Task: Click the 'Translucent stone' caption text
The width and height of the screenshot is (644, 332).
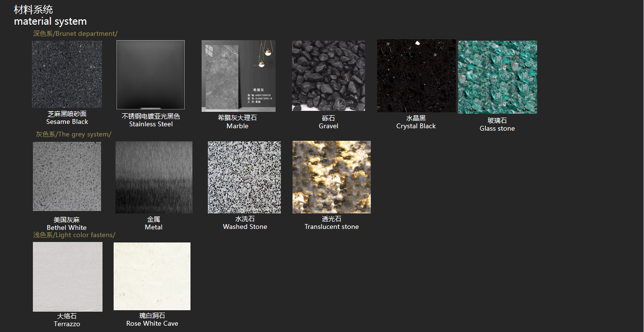Action: pyautogui.click(x=332, y=226)
